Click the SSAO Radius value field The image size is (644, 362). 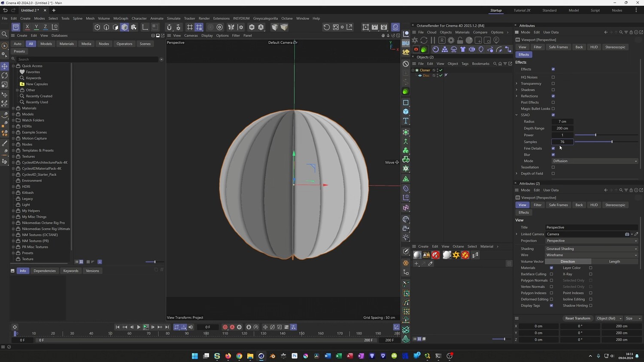coord(562,121)
